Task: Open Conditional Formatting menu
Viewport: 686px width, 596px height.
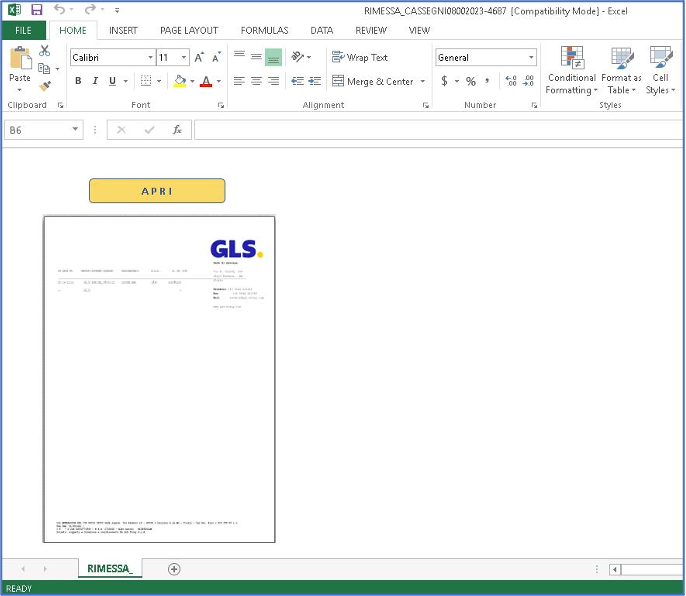Action: pyautogui.click(x=572, y=70)
